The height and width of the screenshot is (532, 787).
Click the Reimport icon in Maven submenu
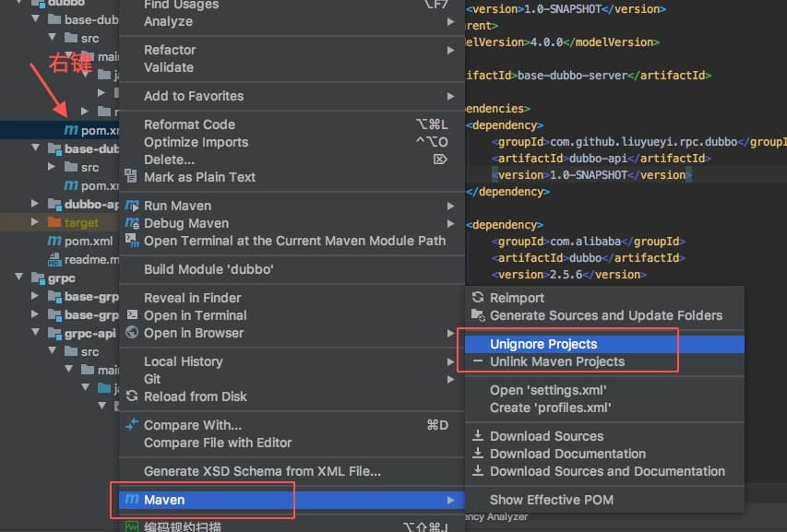click(478, 298)
